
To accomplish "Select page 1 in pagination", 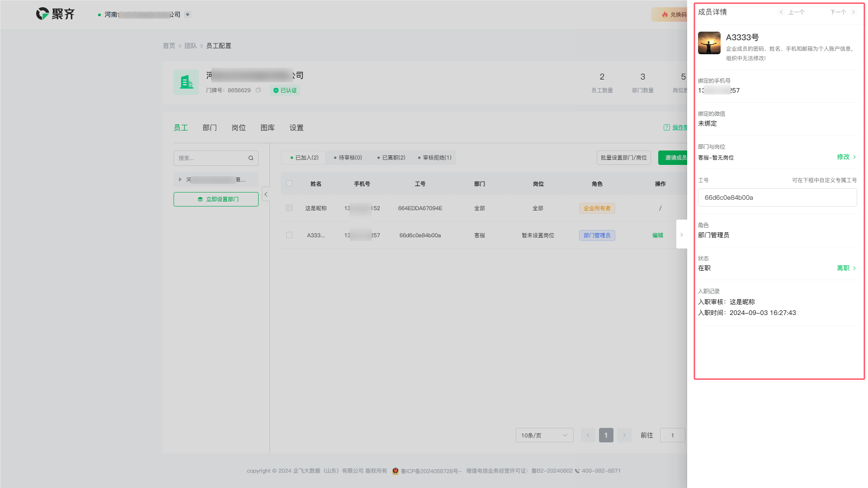I will pyautogui.click(x=606, y=435).
